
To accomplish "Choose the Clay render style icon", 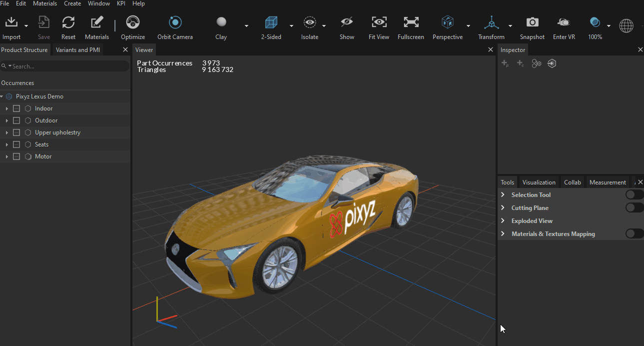I will coord(221,22).
